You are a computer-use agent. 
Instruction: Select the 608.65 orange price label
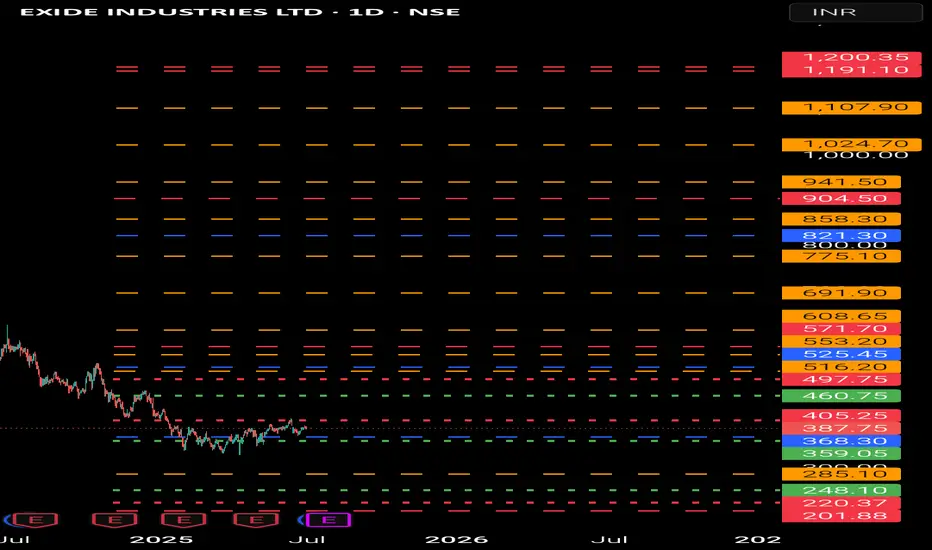tap(841, 316)
